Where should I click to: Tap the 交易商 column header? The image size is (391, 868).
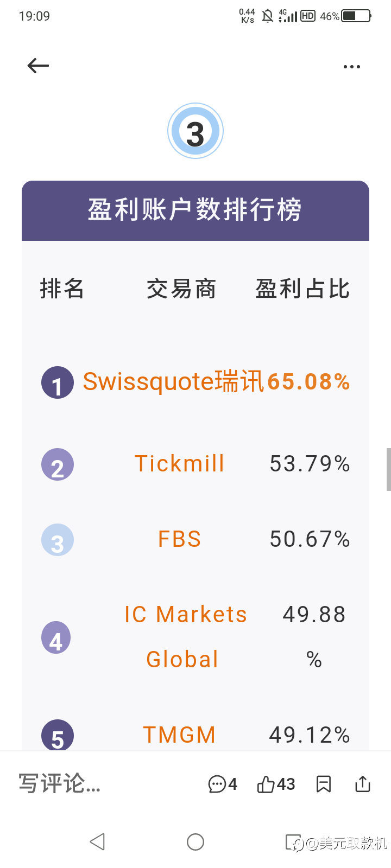pos(181,289)
